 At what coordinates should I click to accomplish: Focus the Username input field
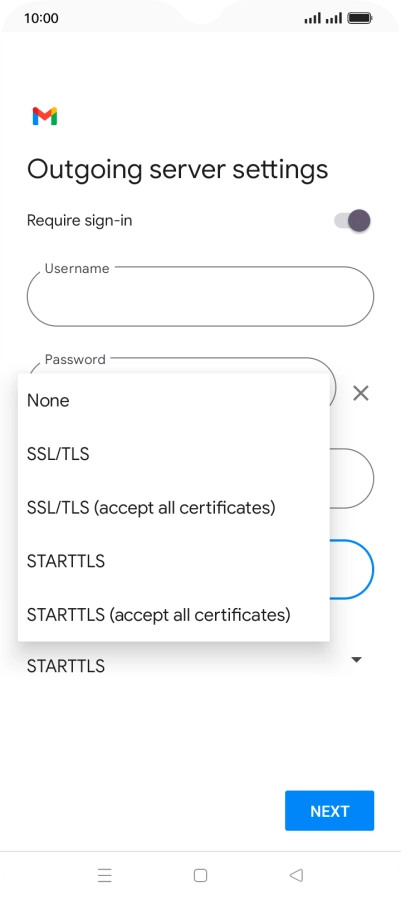(200, 296)
